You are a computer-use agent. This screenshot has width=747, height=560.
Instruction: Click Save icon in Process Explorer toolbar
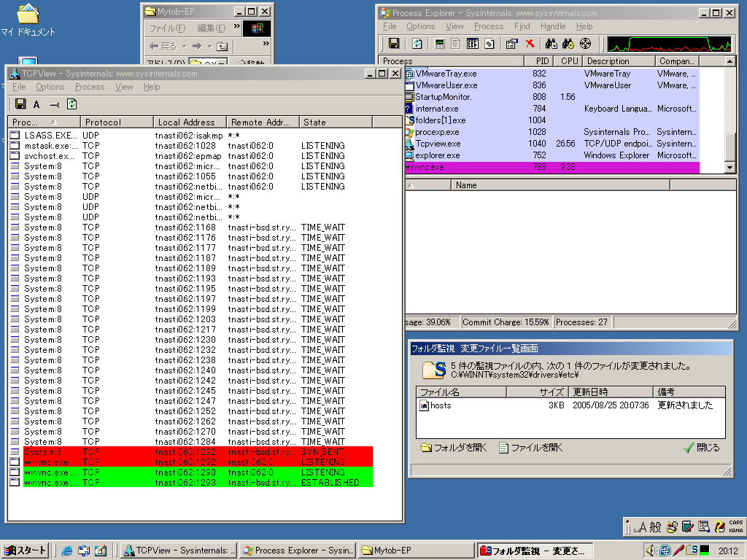(394, 44)
